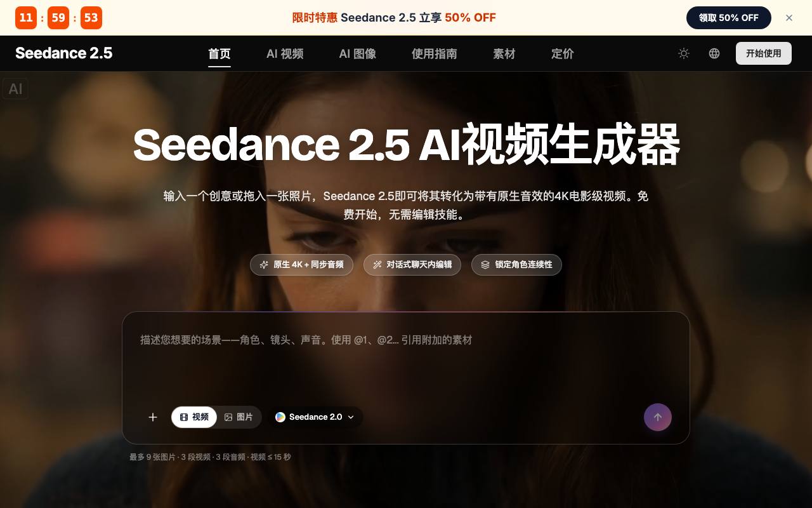The width and height of the screenshot is (812, 508).
Task: Claim the 领取 50% OFF offer
Action: (x=729, y=18)
